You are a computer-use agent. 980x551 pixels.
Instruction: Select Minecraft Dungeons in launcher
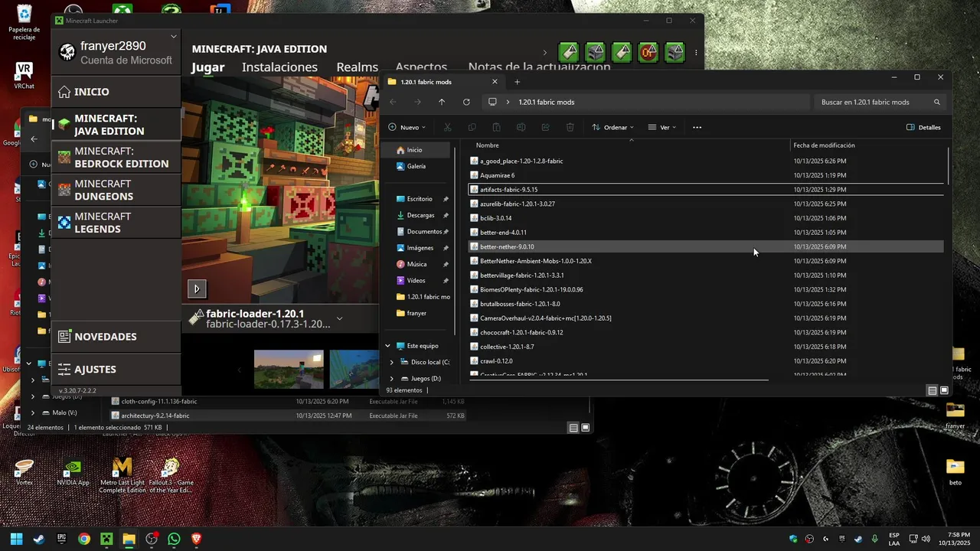coord(116,190)
